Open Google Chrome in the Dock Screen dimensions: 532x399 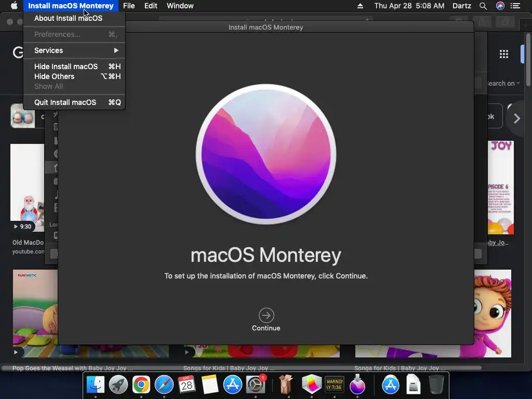[x=141, y=385]
